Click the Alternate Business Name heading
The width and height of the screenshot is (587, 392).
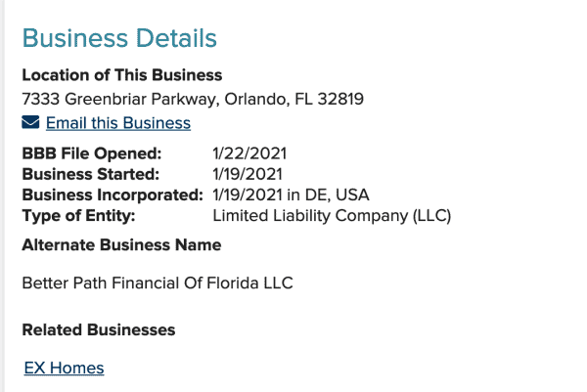point(121,245)
